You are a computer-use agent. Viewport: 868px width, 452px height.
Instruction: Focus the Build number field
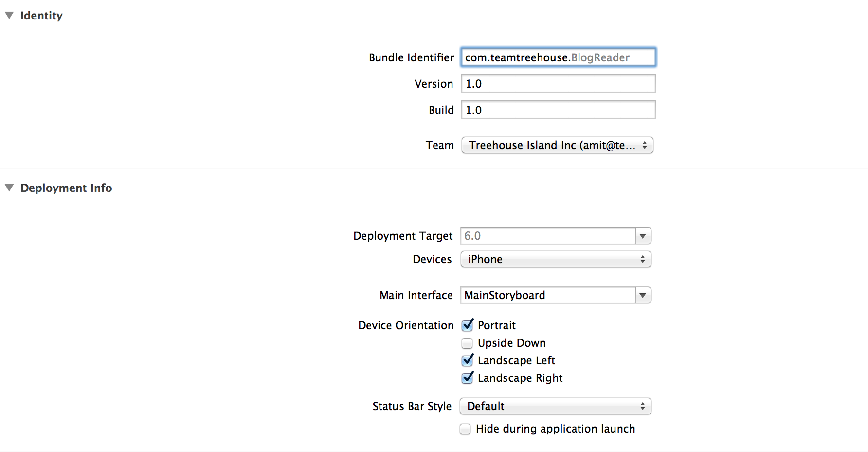click(x=558, y=110)
